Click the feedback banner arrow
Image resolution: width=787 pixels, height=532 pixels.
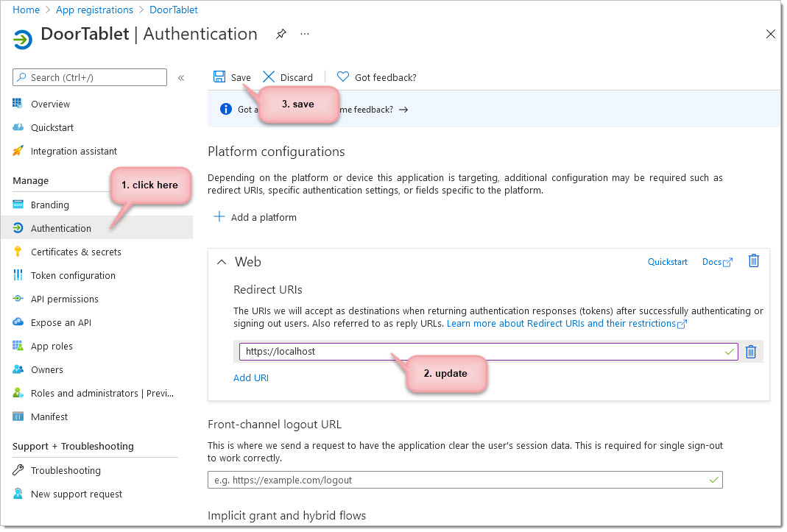(x=403, y=110)
